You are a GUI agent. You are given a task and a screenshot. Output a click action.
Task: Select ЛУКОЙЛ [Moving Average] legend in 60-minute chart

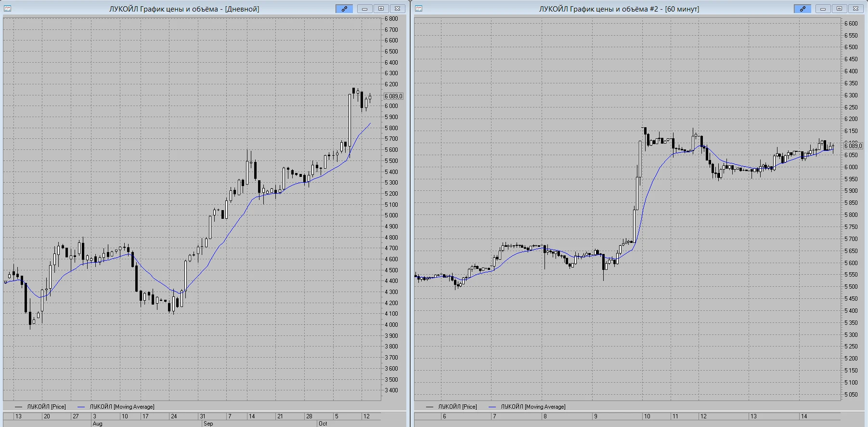(x=527, y=407)
